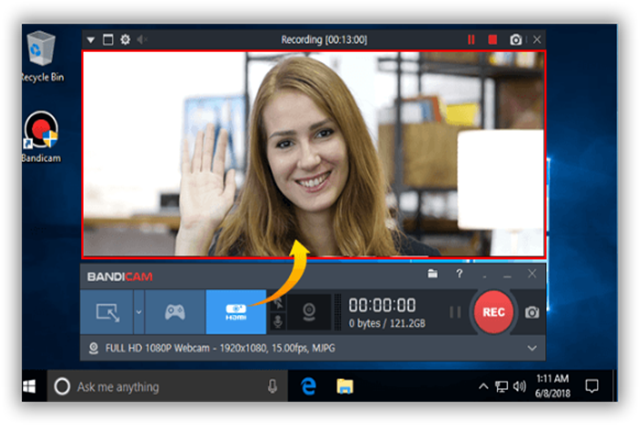Open output folder icon in Bandicam
This screenshot has height=426, width=640.
coord(433,273)
